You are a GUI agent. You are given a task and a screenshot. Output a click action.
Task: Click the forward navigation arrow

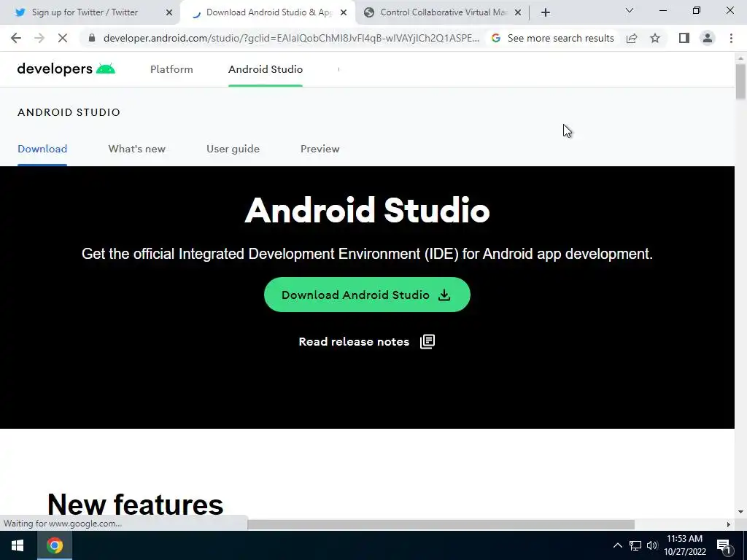tap(39, 38)
